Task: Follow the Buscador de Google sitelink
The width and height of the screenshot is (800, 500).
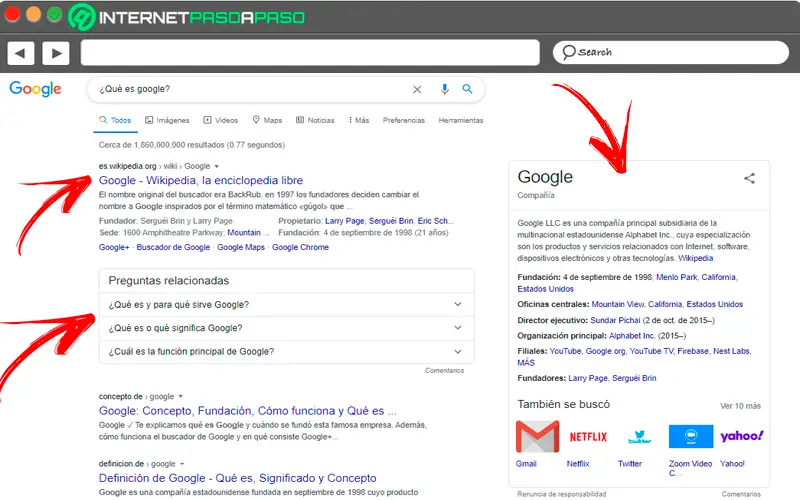Action: click(x=173, y=247)
